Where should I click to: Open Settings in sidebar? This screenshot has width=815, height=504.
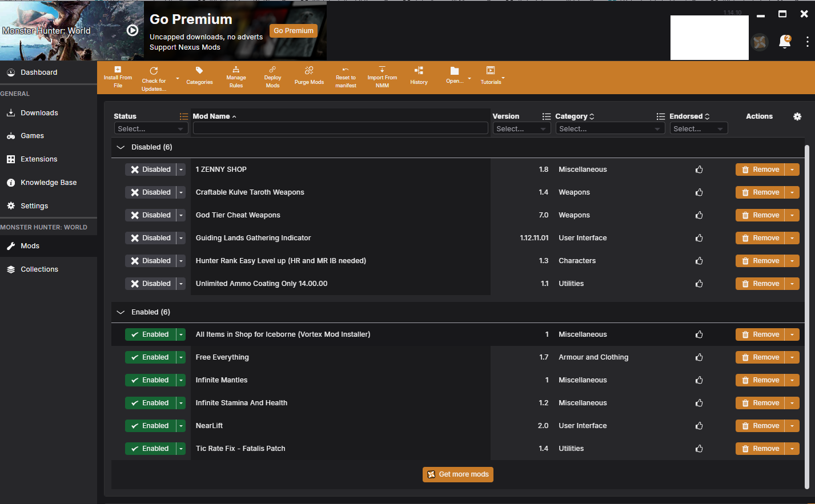(34, 206)
